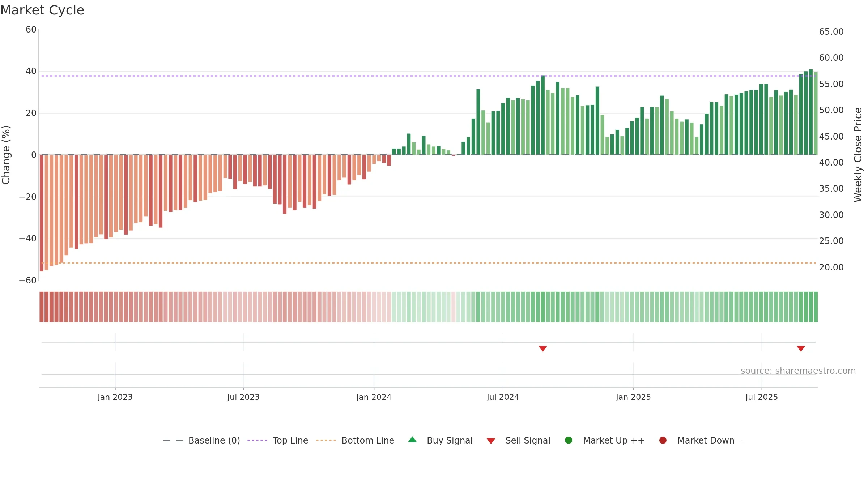Click the single pink cell within the green heat strip
The height and width of the screenshot is (488, 868).
pos(454,307)
